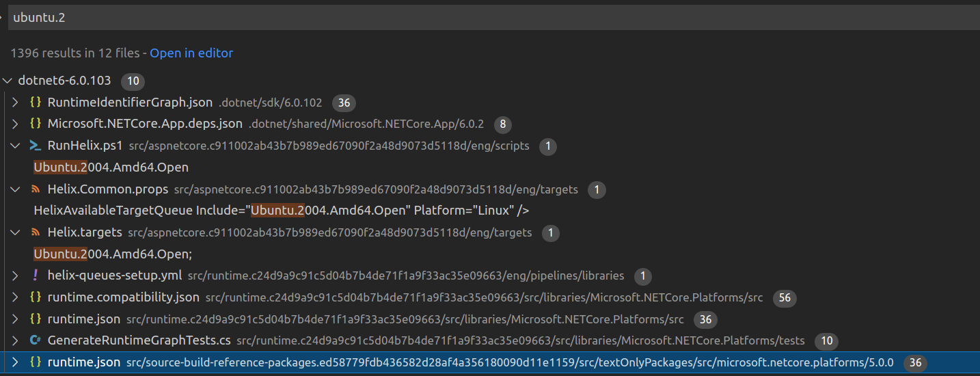The height and width of the screenshot is (376, 980).
Task: Click XML icon of Helix.targets
Action: pos(35,232)
